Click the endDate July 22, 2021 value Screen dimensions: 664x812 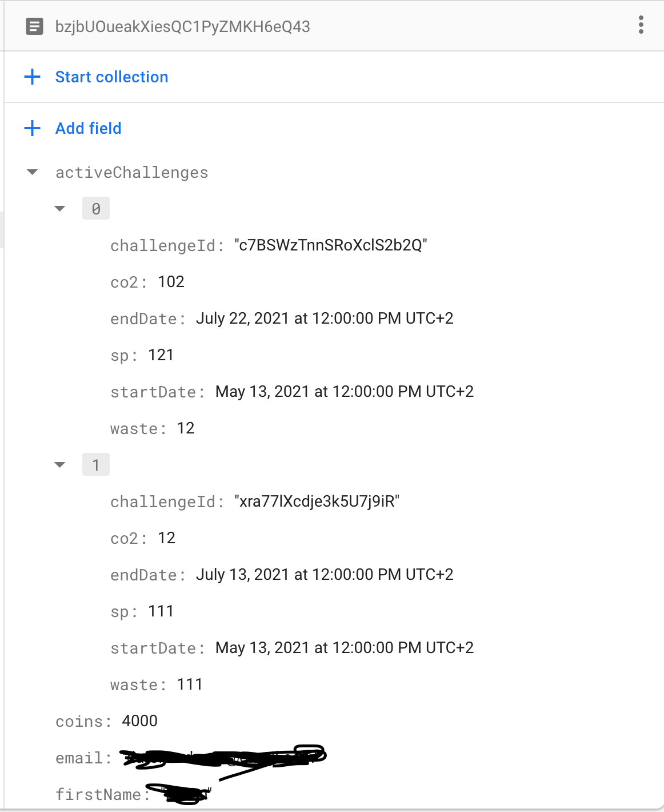[x=324, y=319]
